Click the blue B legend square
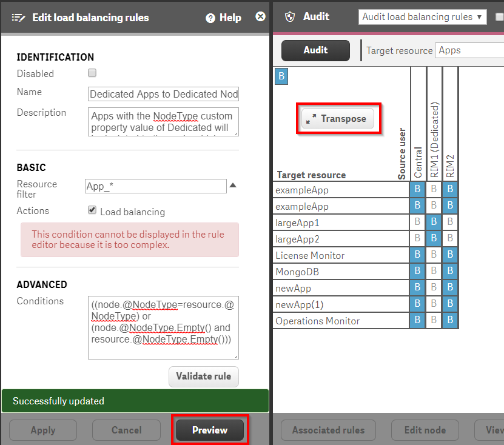Image resolution: width=504 pixels, height=445 pixels. tap(281, 76)
